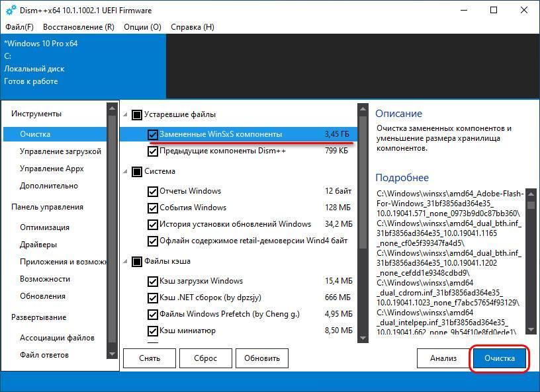Click cleanup list scrollbar down arrow
The height and width of the screenshot is (392, 540).
(x=363, y=338)
